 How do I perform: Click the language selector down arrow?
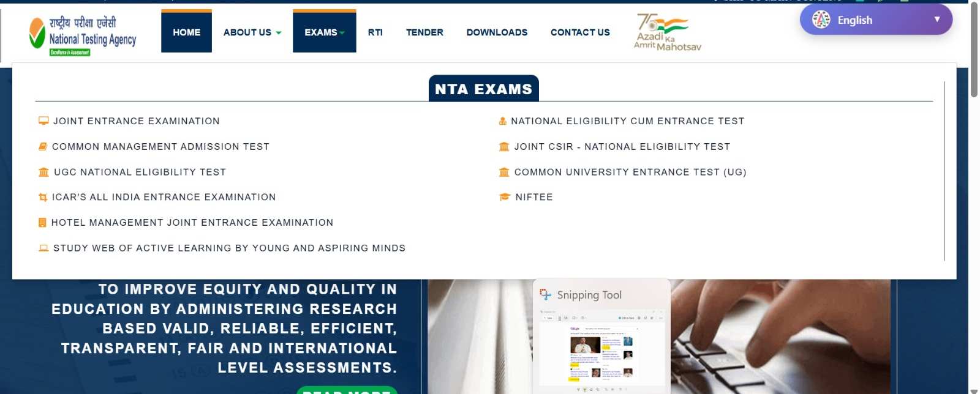tap(937, 19)
